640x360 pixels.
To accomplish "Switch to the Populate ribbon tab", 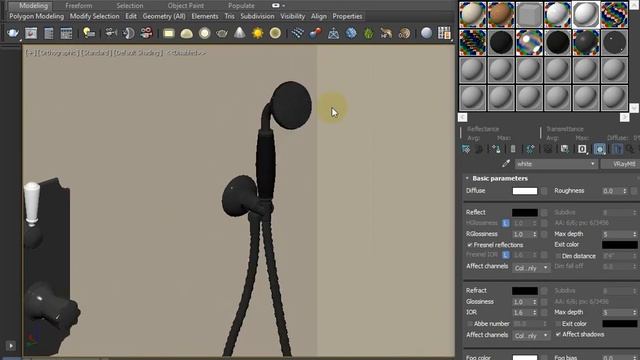I will click(241, 6).
